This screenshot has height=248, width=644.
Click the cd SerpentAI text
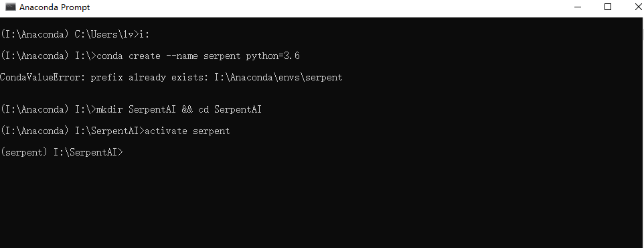click(230, 109)
